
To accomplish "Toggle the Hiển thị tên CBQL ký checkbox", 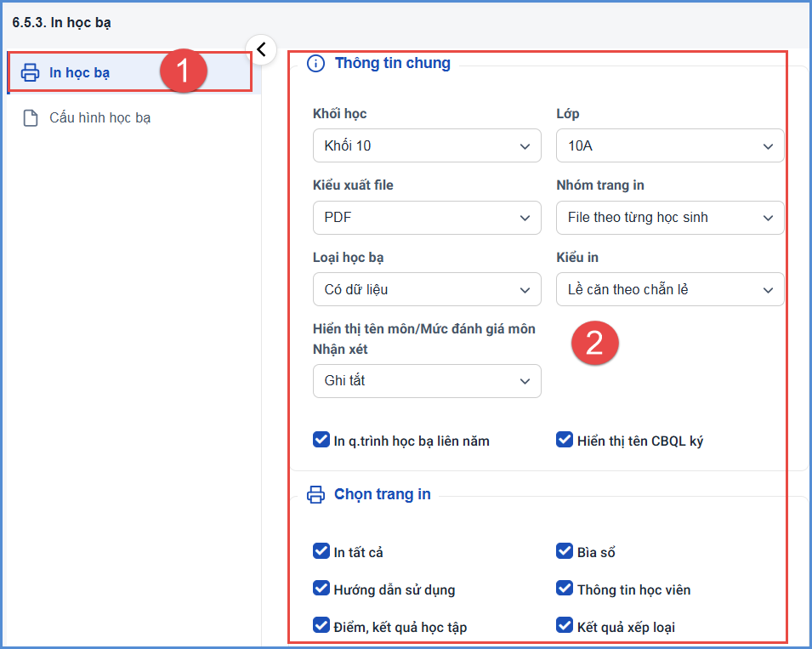I will pyautogui.click(x=565, y=440).
